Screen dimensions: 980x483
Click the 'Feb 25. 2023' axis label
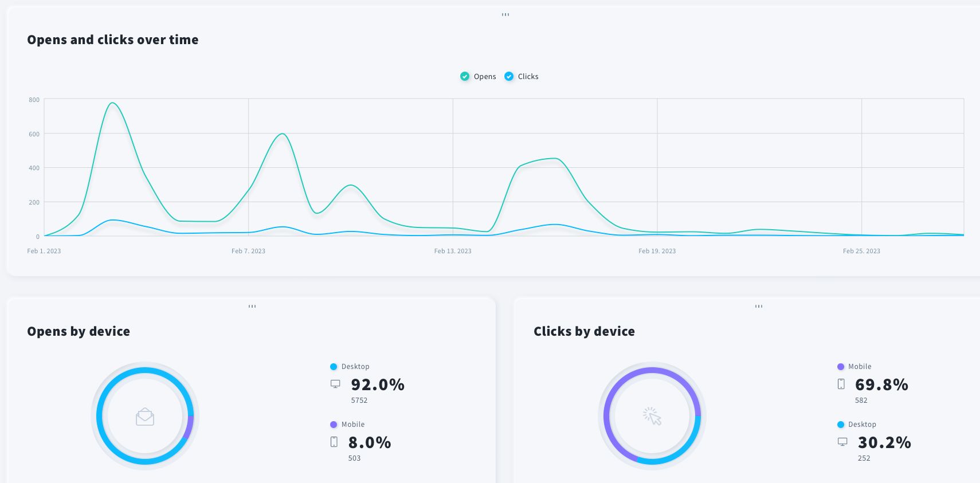pyautogui.click(x=861, y=251)
